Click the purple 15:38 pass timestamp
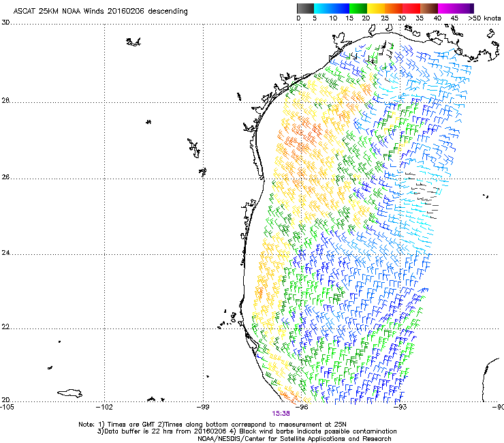 (x=281, y=413)
